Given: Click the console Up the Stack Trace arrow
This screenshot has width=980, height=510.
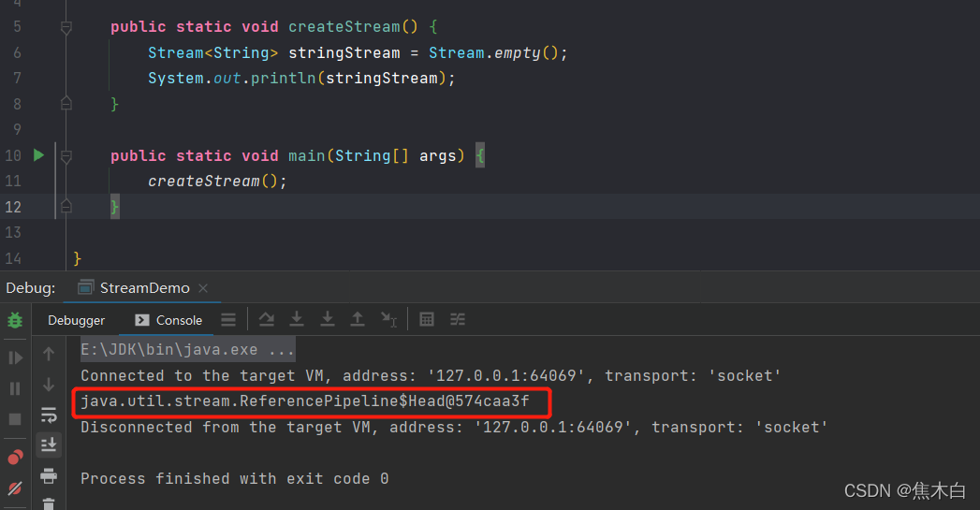Looking at the screenshot, I should [49, 355].
